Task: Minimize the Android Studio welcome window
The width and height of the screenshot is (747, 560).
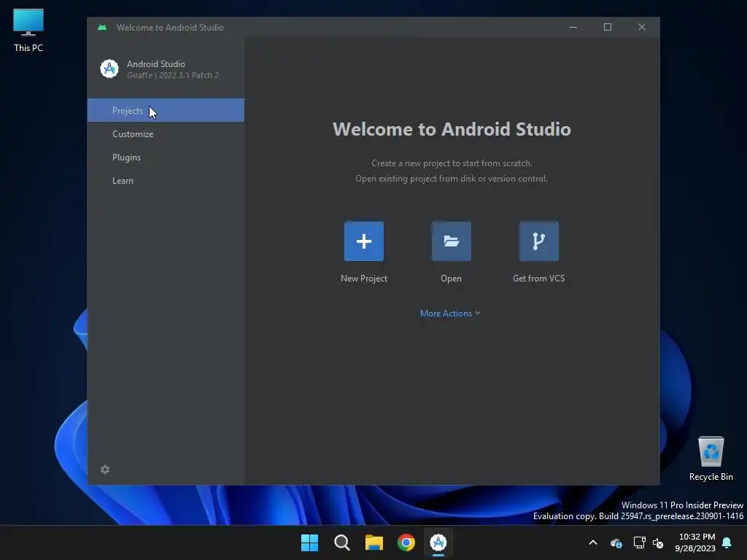Action: click(573, 27)
